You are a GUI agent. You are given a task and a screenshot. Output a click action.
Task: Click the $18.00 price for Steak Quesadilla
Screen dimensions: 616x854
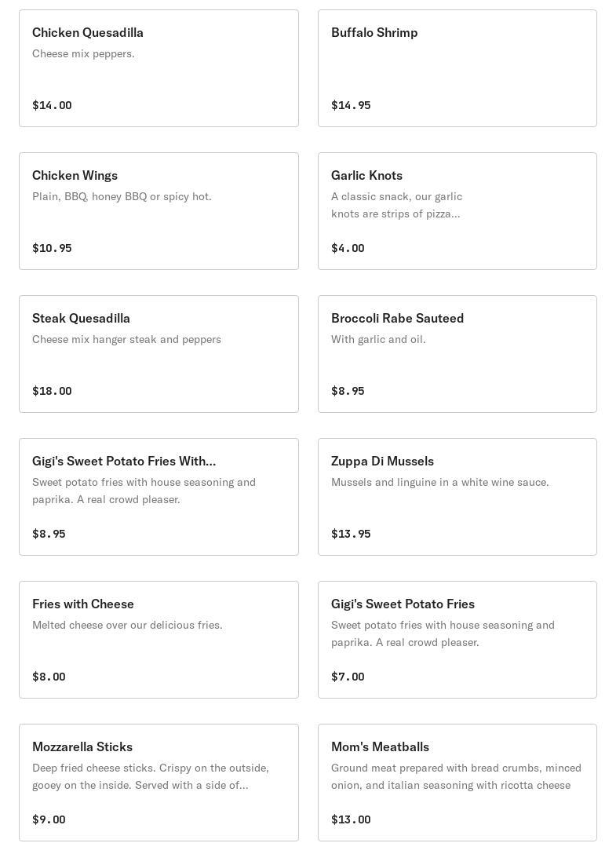(52, 391)
